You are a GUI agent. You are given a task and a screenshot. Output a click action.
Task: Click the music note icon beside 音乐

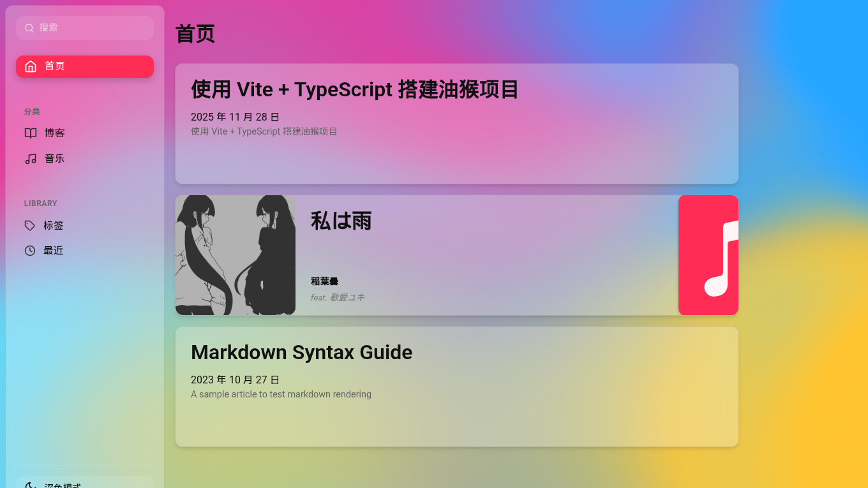[x=30, y=158]
